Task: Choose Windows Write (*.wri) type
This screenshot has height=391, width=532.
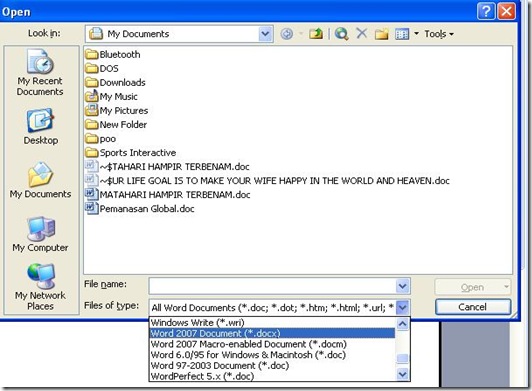Action: 272,322
